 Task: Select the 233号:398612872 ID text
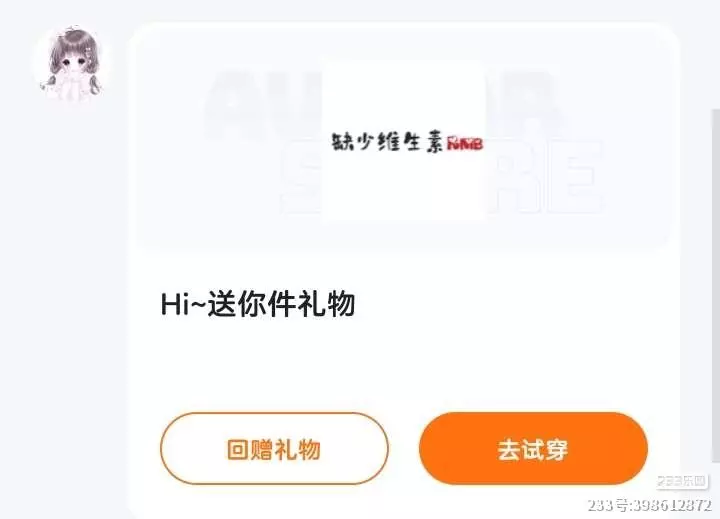(x=650, y=505)
